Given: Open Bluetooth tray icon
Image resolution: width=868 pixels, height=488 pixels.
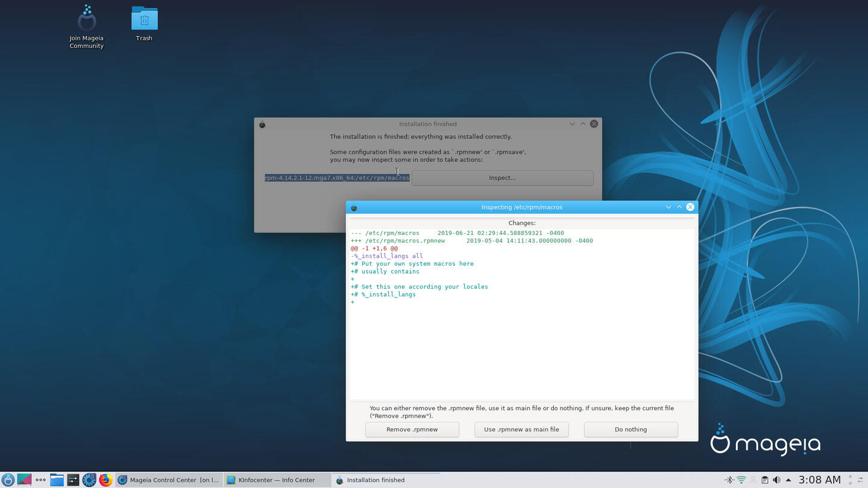Looking at the screenshot, I should point(729,480).
